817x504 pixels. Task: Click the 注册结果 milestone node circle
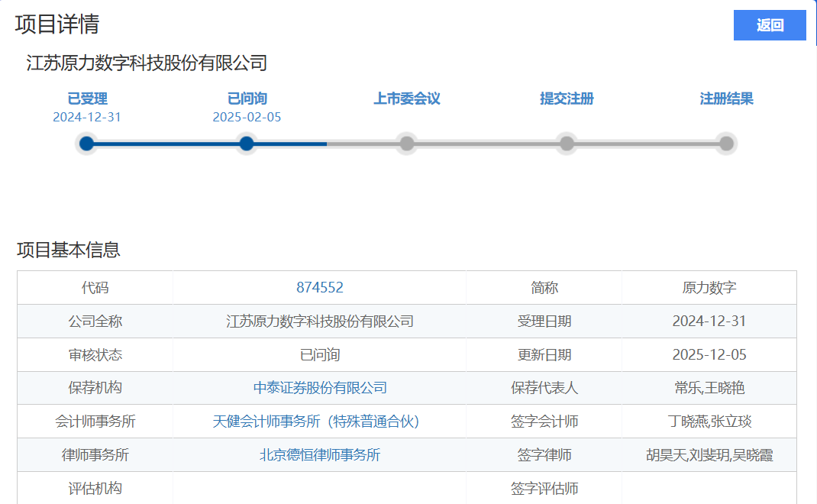click(x=725, y=143)
